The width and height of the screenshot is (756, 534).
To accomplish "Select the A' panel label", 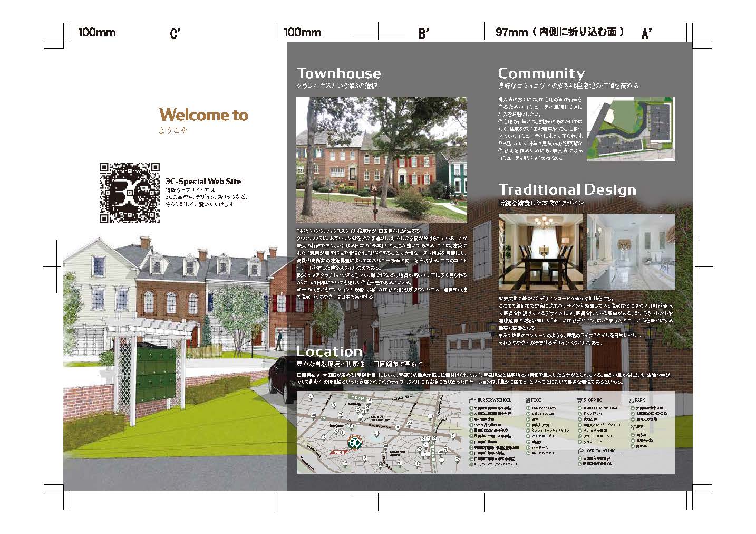I will tap(646, 34).
